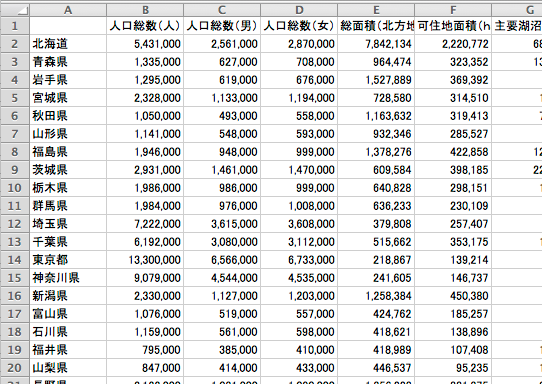Select cell 栃木県
Viewport: 542px width, 384px height.
coord(68,188)
